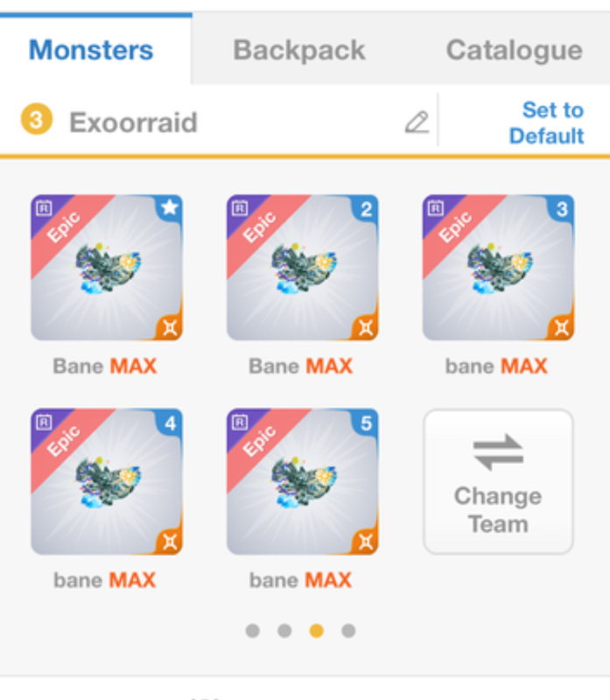Click the pencil edit team name icon
This screenshot has height=700, width=610.
click(x=417, y=122)
